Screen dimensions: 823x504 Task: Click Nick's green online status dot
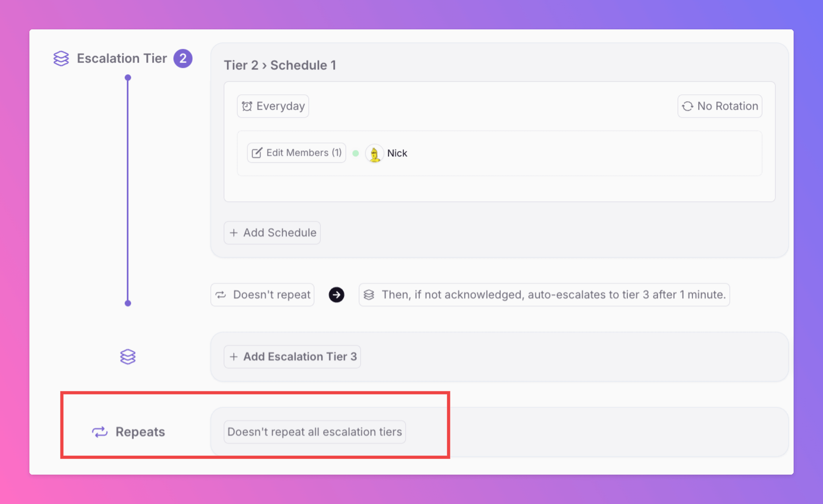click(356, 153)
